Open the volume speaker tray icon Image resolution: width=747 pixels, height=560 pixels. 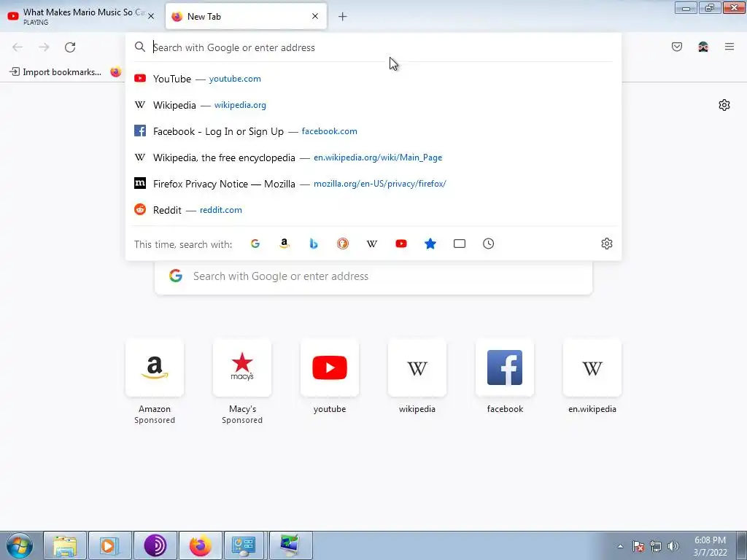coord(673,546)
